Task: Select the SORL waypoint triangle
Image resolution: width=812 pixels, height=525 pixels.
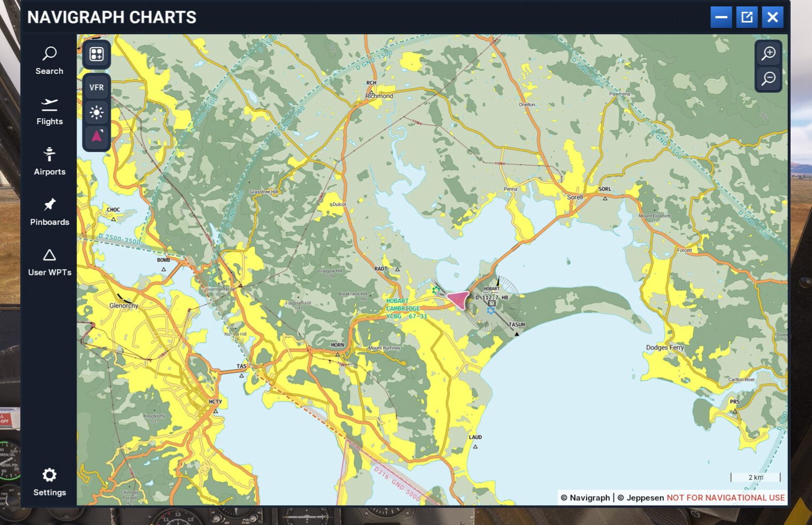Action: pyautogui.click(x=605, y=199)
